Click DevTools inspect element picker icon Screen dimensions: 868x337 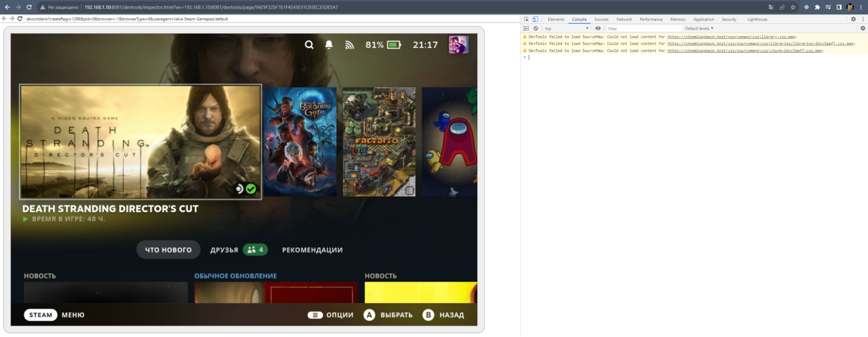coord(526,19)
